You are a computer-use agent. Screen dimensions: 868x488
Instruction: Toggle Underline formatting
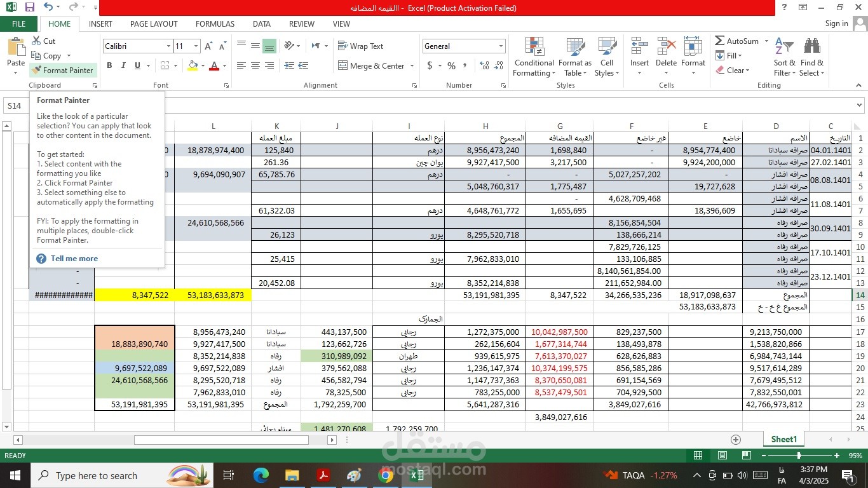click(x=136, y=65)
